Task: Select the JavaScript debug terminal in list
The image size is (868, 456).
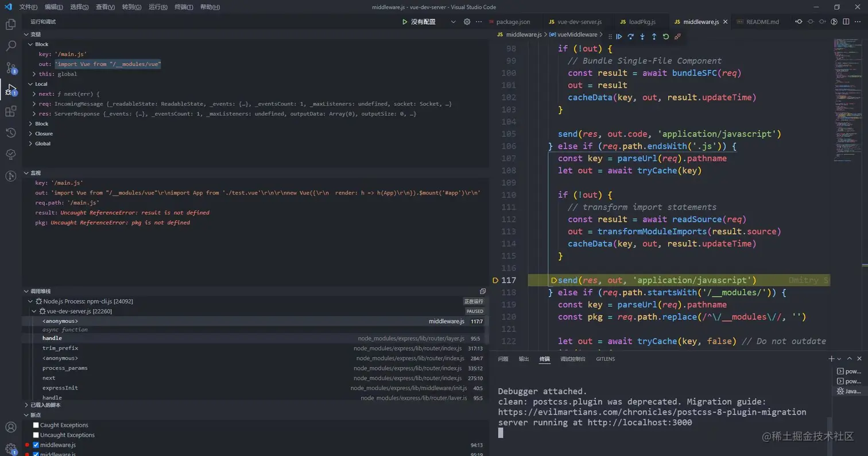Action: [849, 391]
